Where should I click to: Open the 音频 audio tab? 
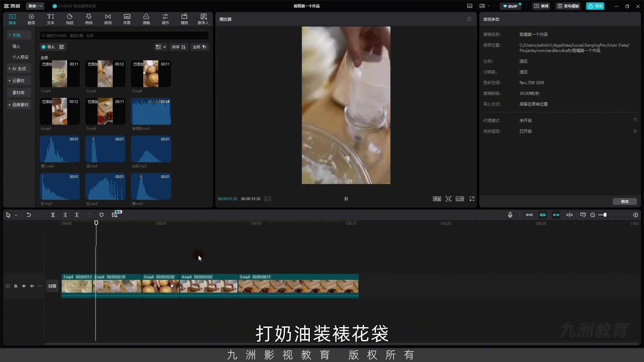pos(31,19)
